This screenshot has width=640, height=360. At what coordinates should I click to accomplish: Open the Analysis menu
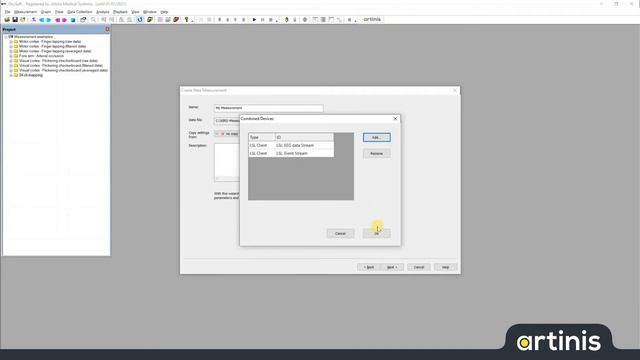point(102,12)
